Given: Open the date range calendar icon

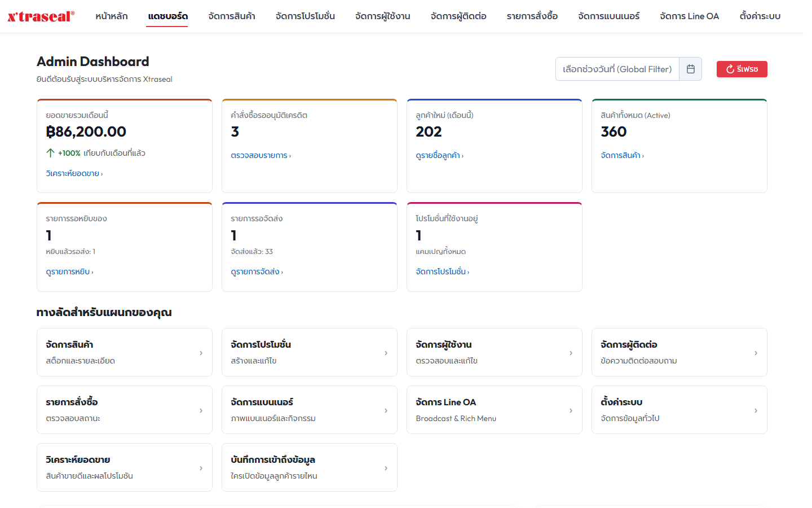Looking at the screenshot, I should pyautogui.click(x=691, y=69).
